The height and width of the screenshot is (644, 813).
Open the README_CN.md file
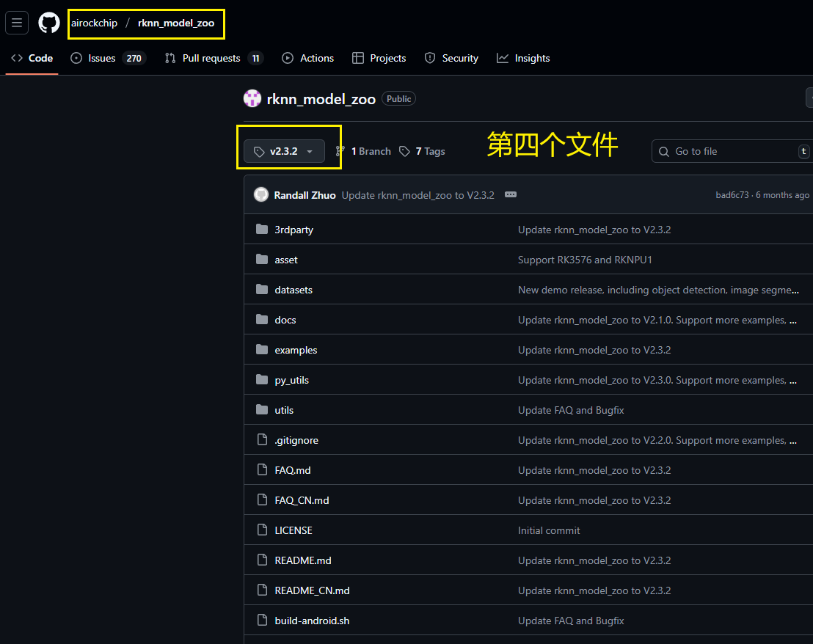tap(312, 590)
